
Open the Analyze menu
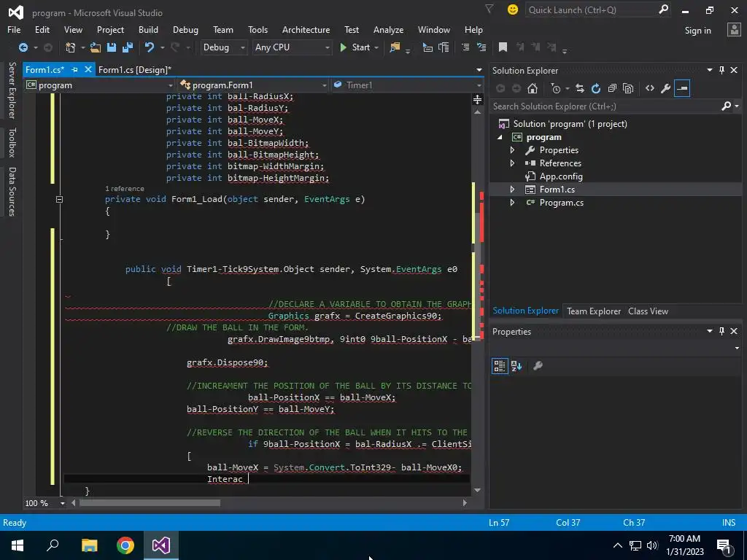click(388, 29)
